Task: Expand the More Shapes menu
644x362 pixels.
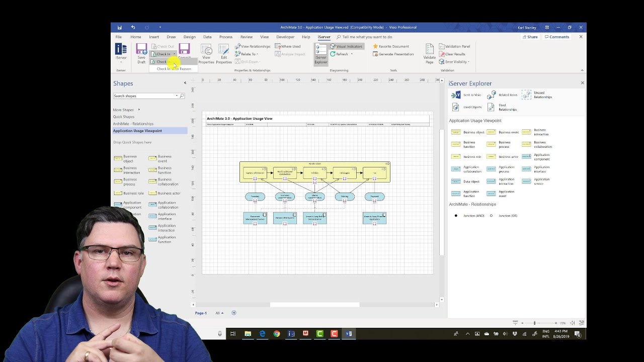Action: point(126,110)
